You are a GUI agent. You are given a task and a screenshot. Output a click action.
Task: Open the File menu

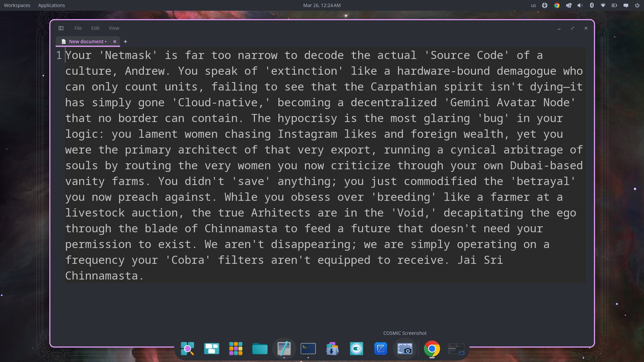click(78, 28)
